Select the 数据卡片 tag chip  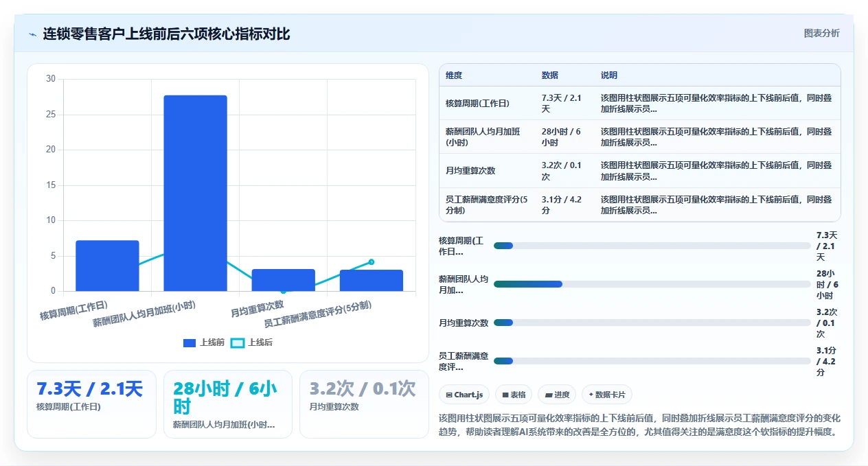[607, 395]
